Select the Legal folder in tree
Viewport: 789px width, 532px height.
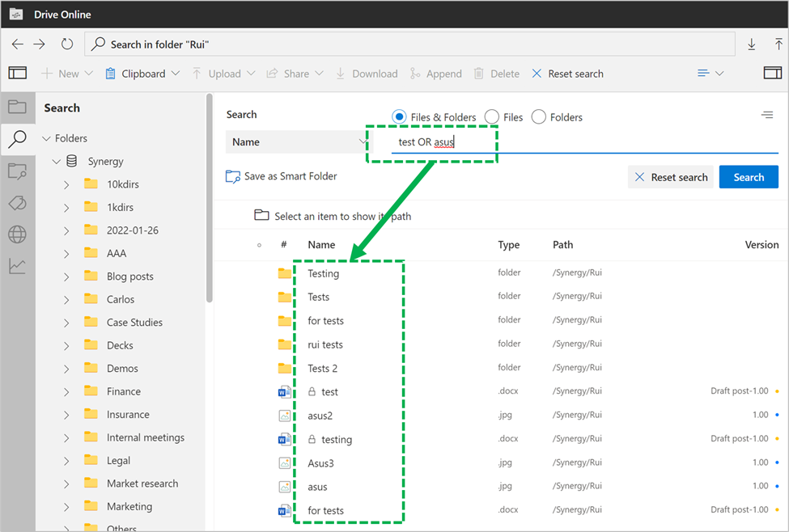pyautogui.click(x=118, y=461)
